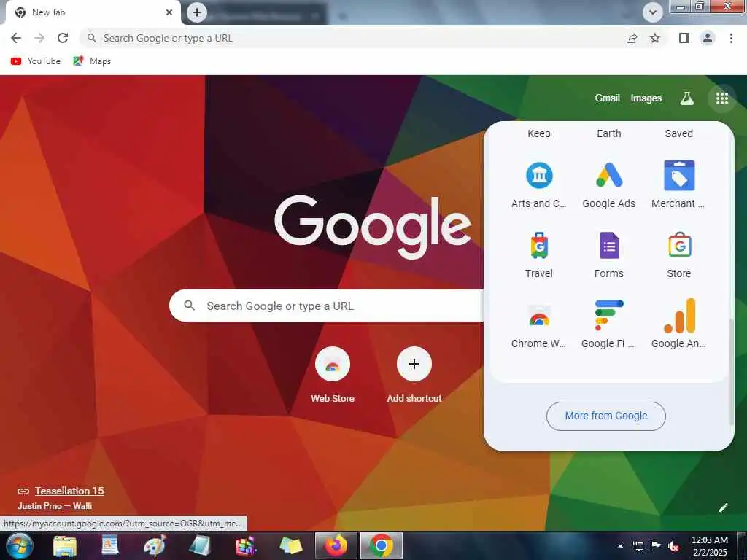Open Windows Start menu

click(19, 545)
